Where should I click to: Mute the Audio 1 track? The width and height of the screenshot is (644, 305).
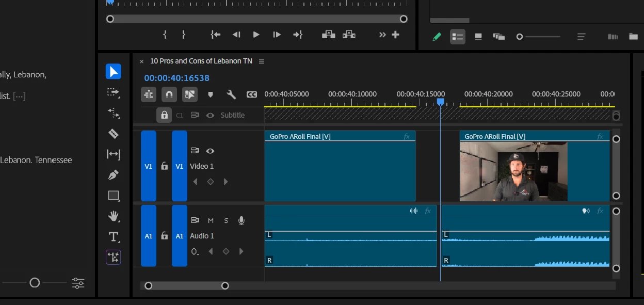tap(211, 220)
